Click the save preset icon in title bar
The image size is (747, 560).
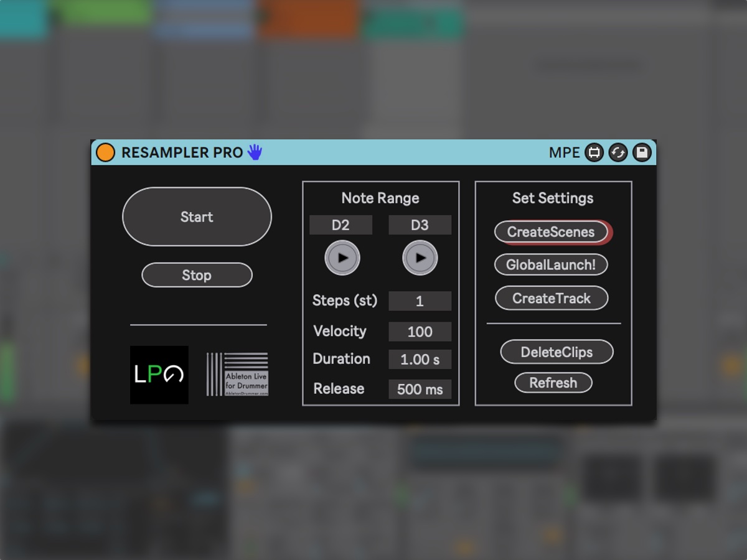click(642, 152)
